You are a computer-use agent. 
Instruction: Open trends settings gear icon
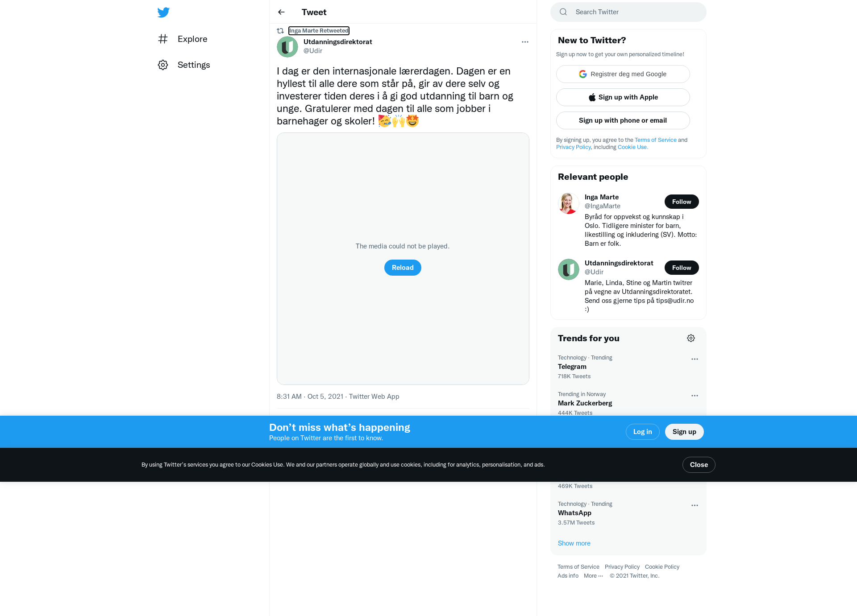(x=691, y=338)
